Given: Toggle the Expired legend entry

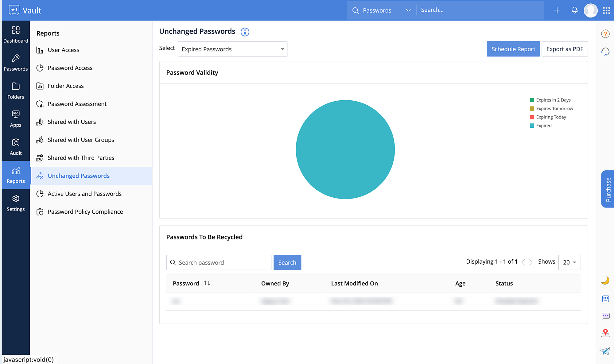Looking at the screenshot, I should coord(543,126).
